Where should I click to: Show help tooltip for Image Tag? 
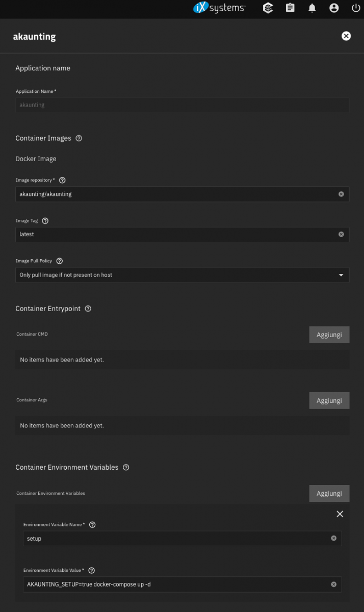pyautogui.click(x=45, y=221)
